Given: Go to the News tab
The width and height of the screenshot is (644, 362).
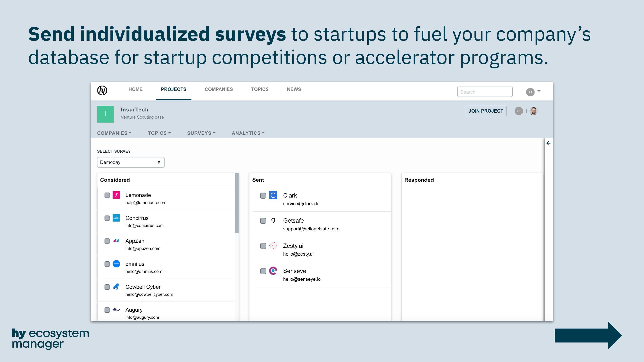Looking at the screenshot, I should point(294,89).
